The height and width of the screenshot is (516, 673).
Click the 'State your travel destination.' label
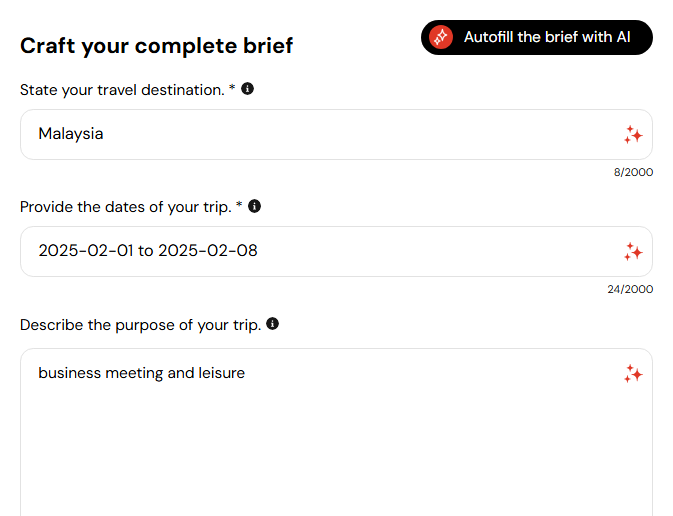[x=122, y=90]
